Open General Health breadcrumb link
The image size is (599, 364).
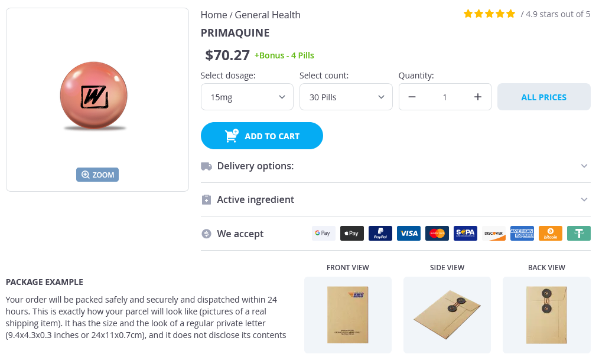click(268, 15)
